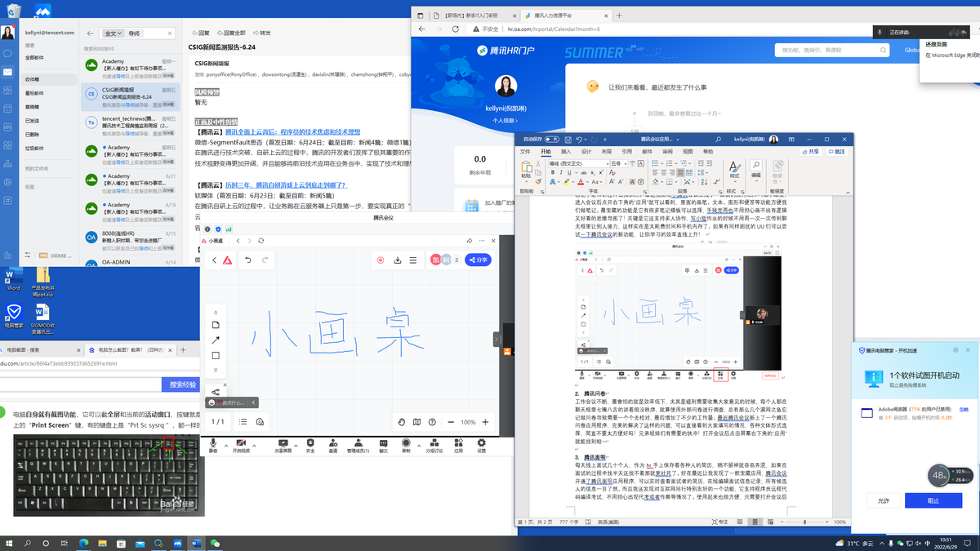Viewport: 980px width, 551px height.
Task: Open the 全文 search filter dropdown in mail
Action: (x=114, y=33)
